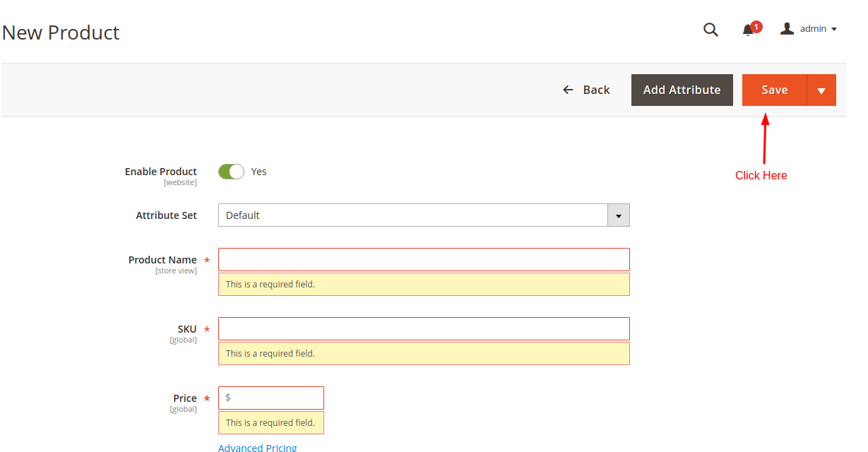Image resolution: width=868 pixels, height=452 pixels.
Task: Go back using the Back button
Action: [x=586, y=90]
